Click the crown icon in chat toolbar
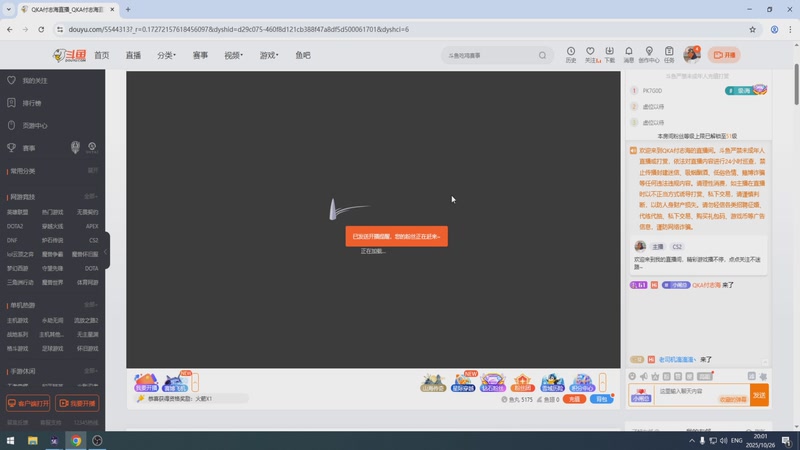The image size is (800, 450). (655, 377)
